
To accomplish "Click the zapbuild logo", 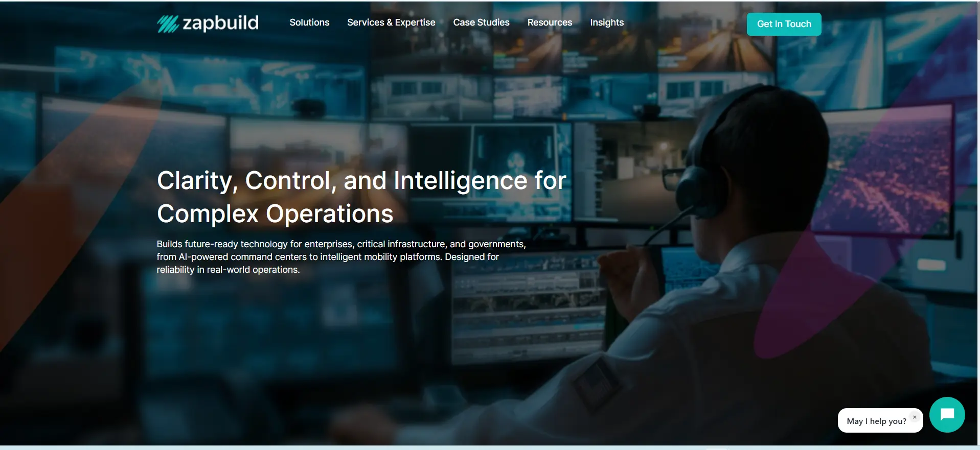I will (x=208, y=23).
